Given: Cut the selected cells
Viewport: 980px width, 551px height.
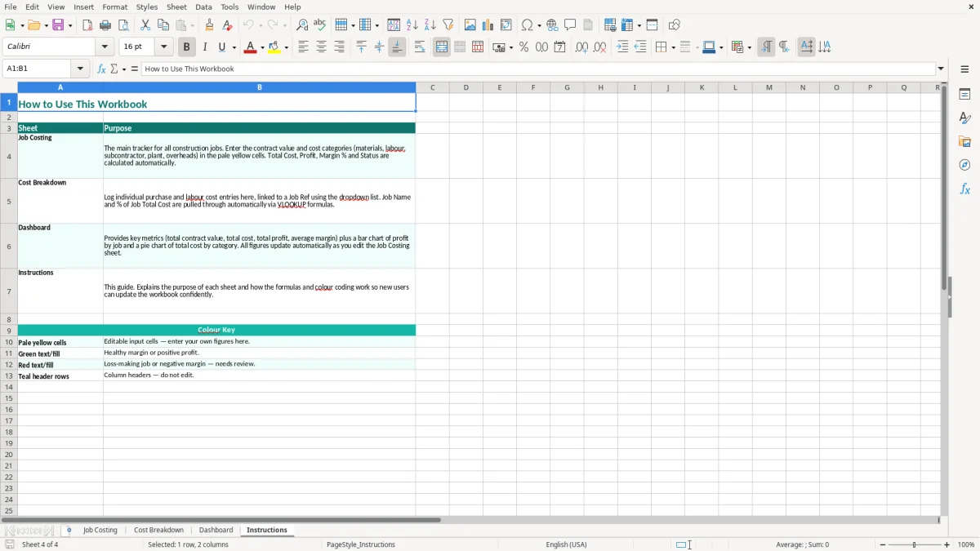Looking at the screenshot, I should [x=145, y=25].
